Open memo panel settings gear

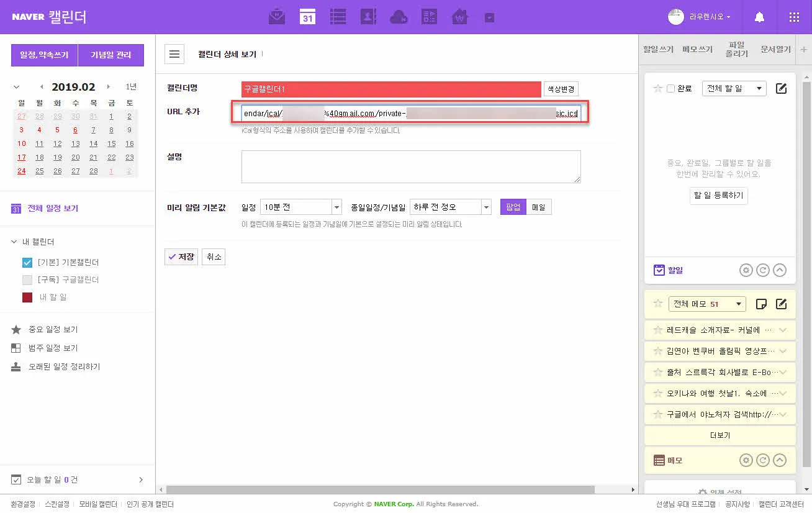coord(746,460)
